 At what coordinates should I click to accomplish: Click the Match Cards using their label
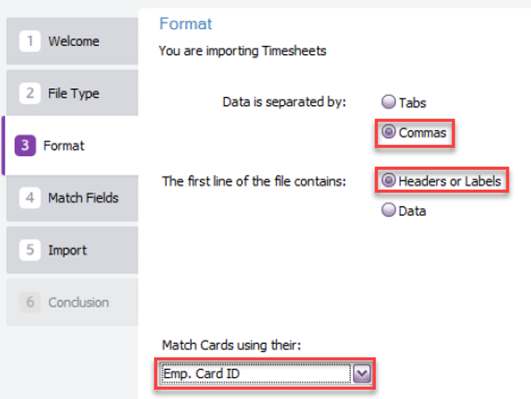[x=231, y=345]
